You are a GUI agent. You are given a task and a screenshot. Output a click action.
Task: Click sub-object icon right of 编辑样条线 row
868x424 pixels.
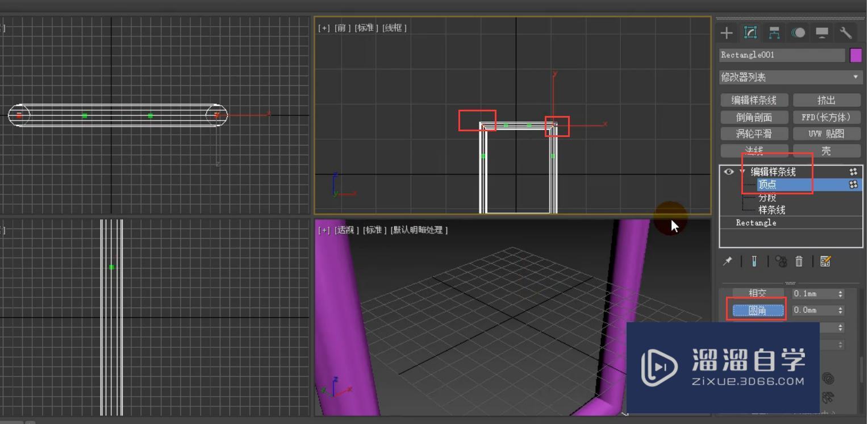tap(853, 172)
